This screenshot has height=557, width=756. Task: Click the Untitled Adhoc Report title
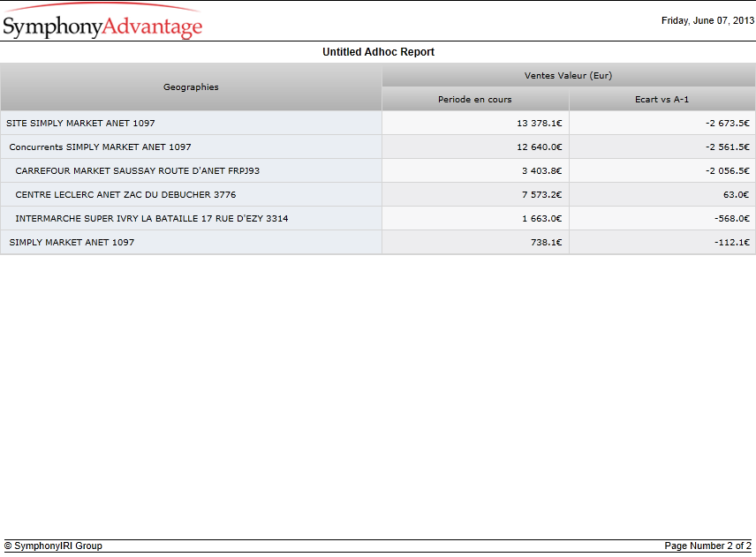pos(378,52)
